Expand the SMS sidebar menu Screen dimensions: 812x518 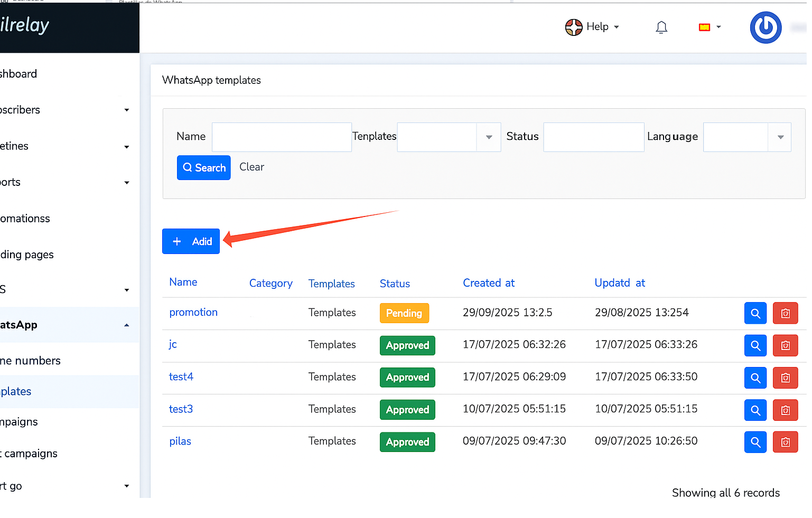tap(69, 289)
